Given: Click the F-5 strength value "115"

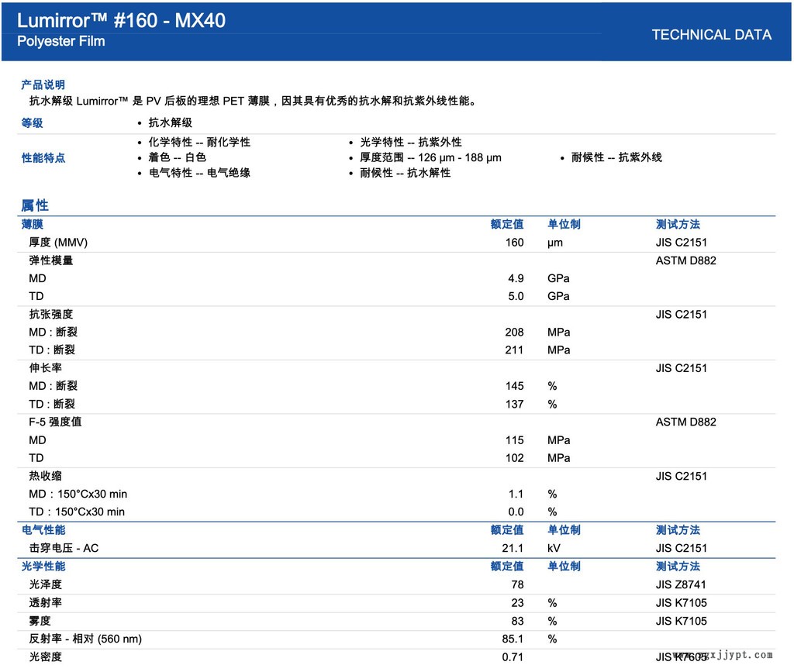Looking at the screenshot, I should pos(515,440).
